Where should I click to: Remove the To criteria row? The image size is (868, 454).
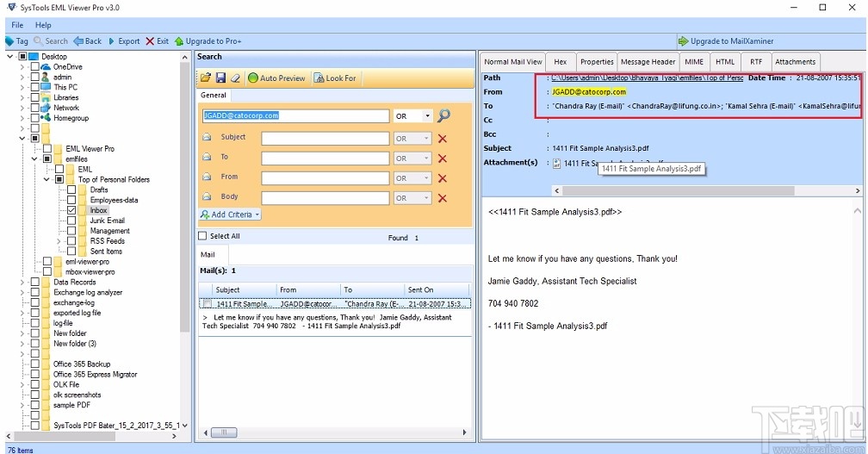point(443,159)
